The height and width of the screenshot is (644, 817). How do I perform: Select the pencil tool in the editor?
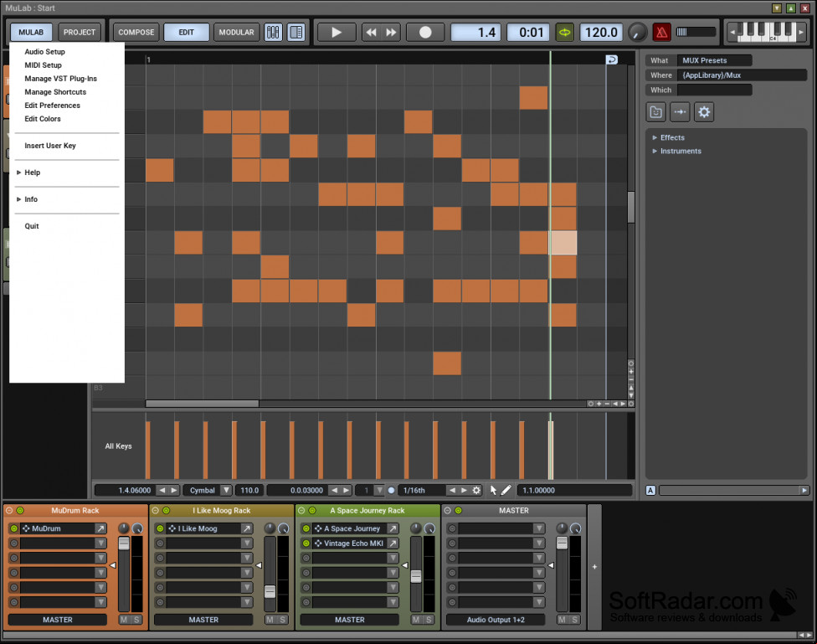coord(506,490)
